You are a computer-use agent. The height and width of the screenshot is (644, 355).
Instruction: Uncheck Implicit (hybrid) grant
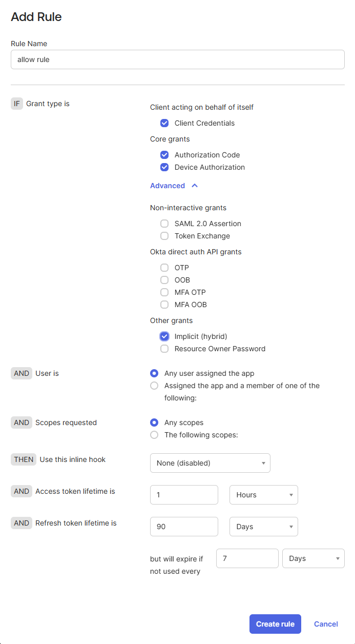pos(164,336)
